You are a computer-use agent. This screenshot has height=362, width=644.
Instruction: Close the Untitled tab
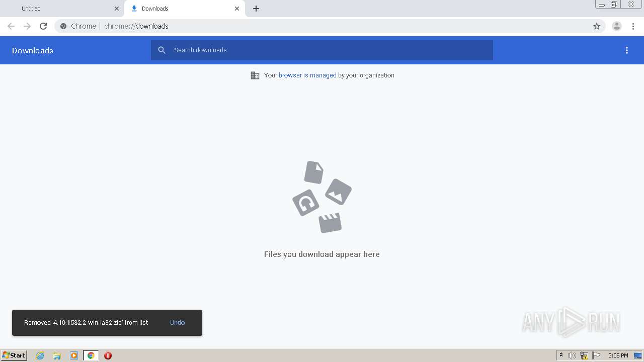117,9
